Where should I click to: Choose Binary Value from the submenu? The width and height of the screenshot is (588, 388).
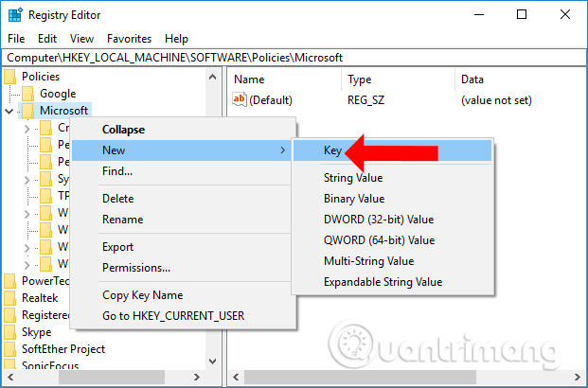click(x=354, y=199)
